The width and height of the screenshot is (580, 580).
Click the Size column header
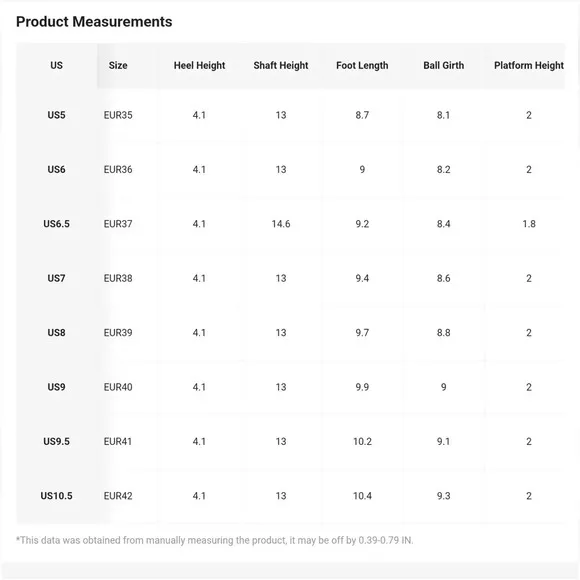click(118, 65)
